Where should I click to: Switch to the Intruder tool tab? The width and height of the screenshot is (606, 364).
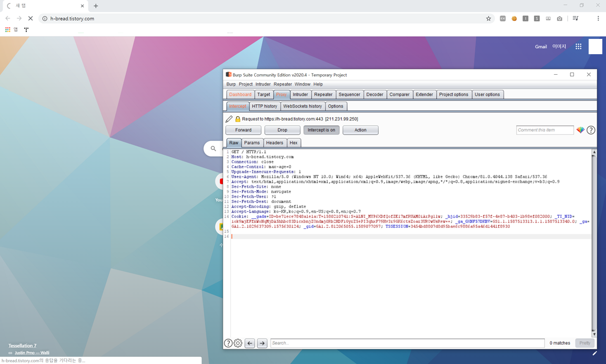(x=300, y=95)
